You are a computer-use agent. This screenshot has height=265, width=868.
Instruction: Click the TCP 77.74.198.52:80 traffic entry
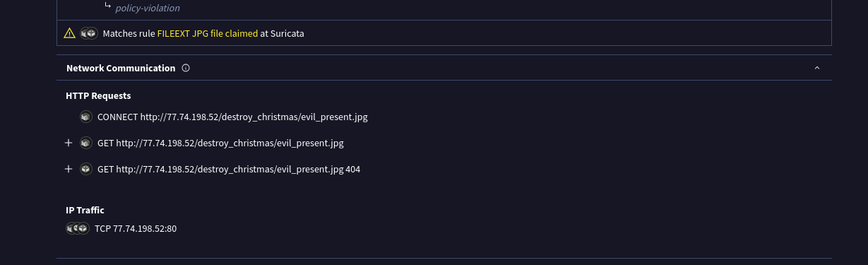coord(136,228)
